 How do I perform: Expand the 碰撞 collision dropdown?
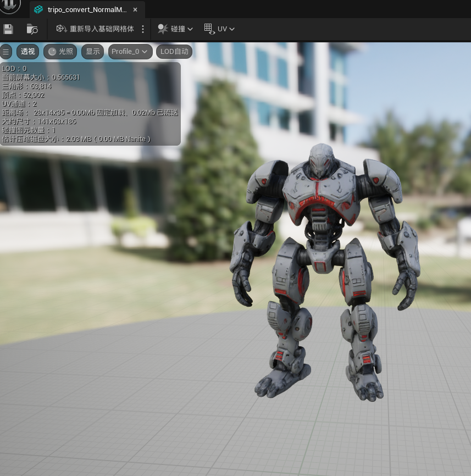pos(190,29)
